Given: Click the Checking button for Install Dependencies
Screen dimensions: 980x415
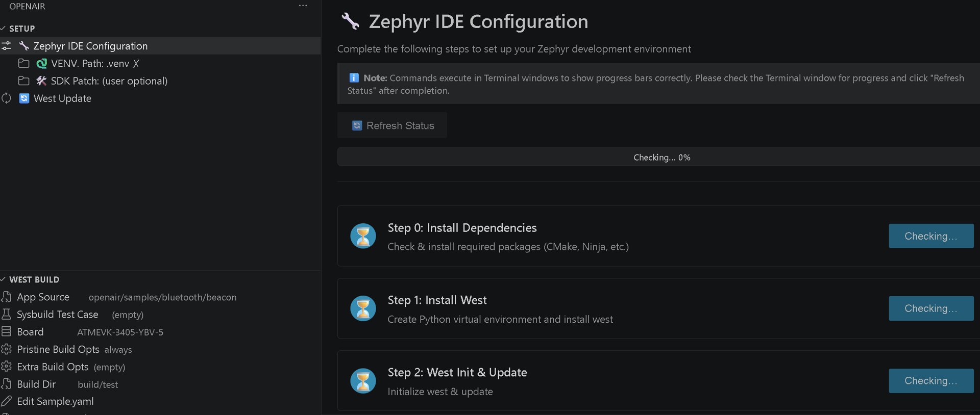Looking at the screenshot, I should pos(930,236).
